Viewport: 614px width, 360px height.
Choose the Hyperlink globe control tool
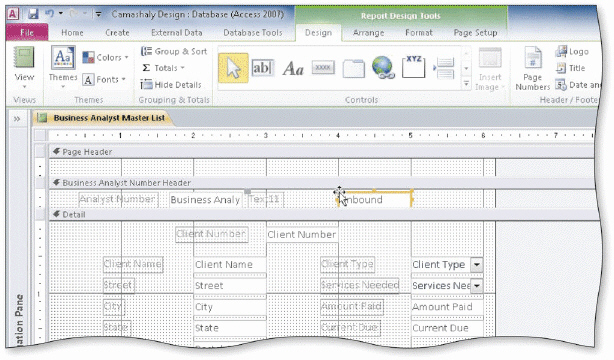pyautogui.click(x=383, y=67)
